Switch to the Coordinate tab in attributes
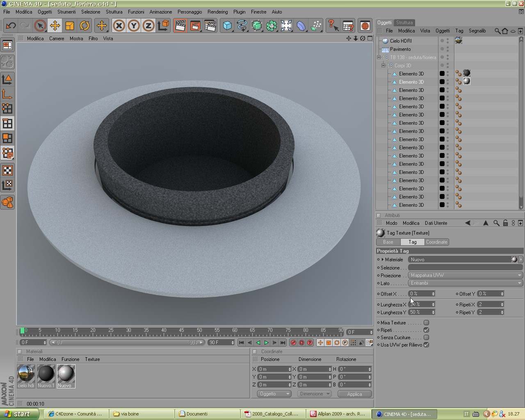 [436, 242]
